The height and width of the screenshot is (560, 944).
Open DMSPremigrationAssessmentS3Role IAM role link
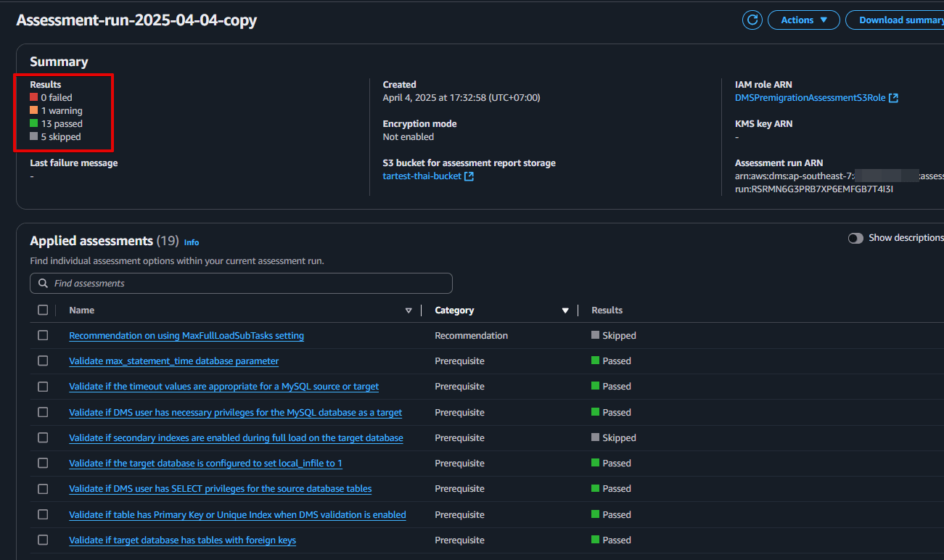point(810,98)
